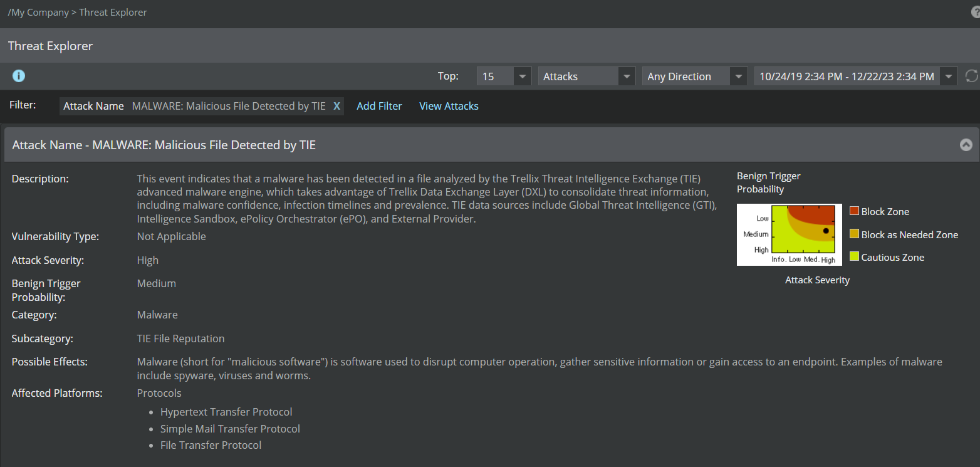Open the help question mark icon

[976, 13]
